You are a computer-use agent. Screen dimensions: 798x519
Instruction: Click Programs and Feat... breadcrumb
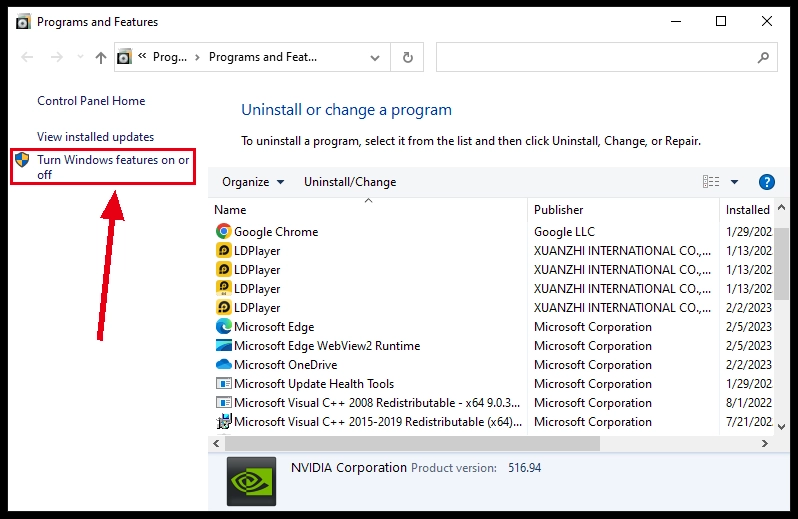[x=263, y=57]
